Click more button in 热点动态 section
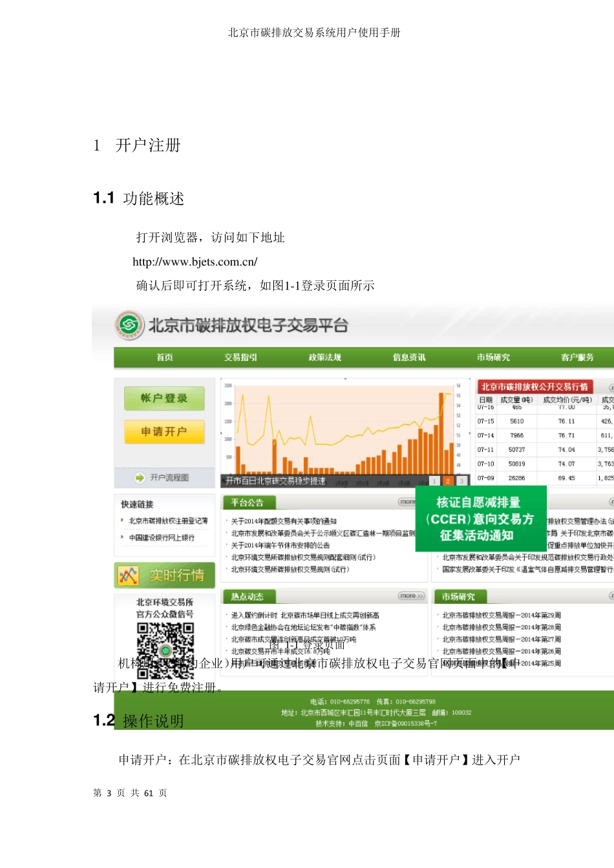 pos(412,595)
